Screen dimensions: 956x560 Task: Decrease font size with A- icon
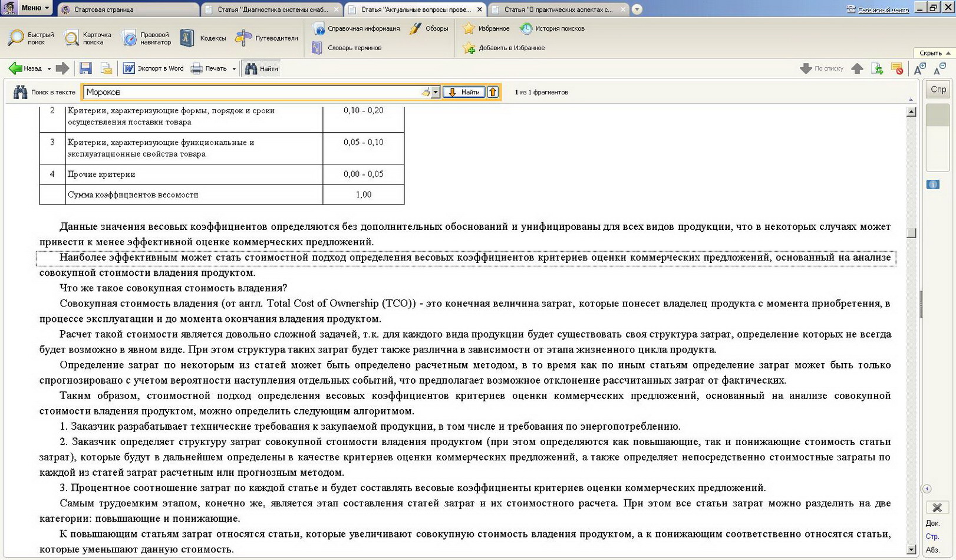939,68
